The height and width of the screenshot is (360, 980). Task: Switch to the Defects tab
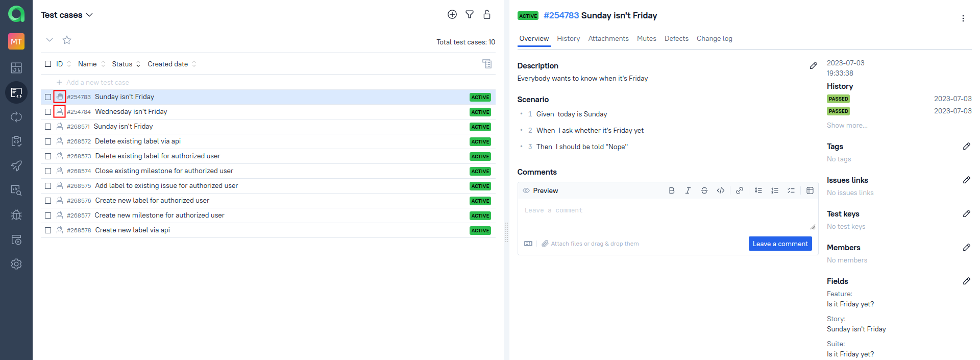676,39
